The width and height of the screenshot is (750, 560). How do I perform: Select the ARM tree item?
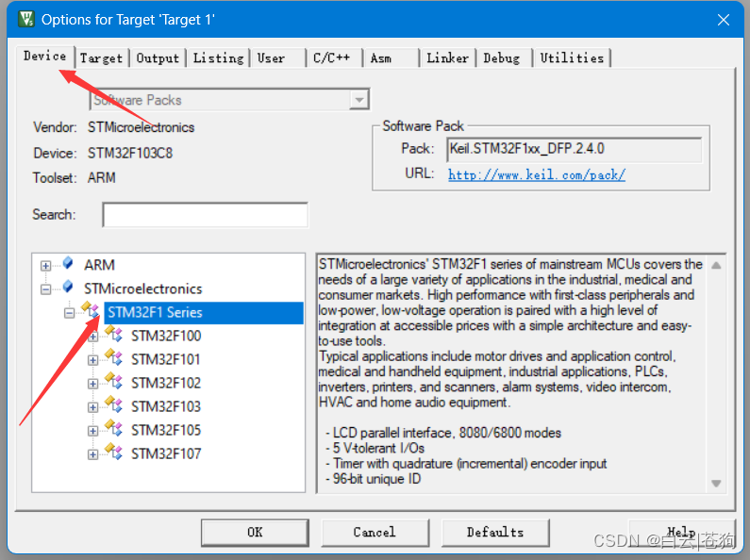pos(99,265)
